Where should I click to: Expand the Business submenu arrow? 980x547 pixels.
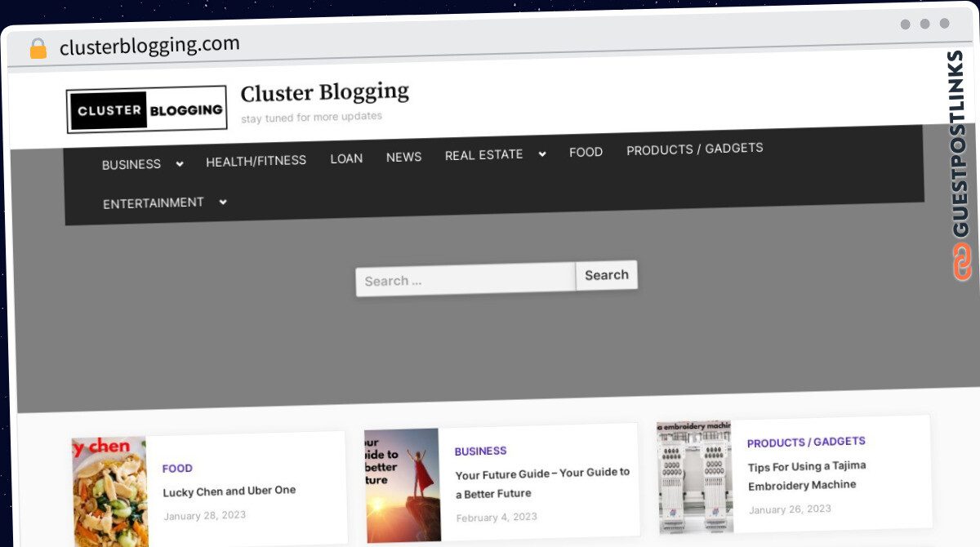coord(180,163)
